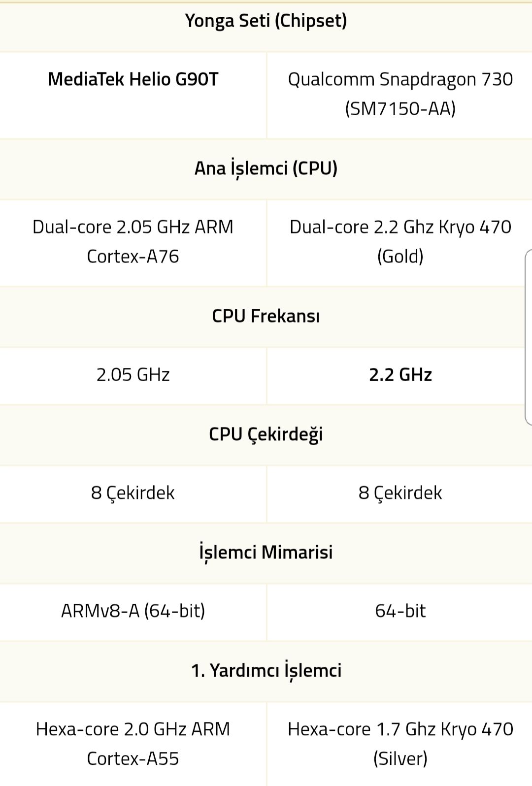Click Qualcomm Snapdragon 730 (SM7150-AA) text

(400, 94)
